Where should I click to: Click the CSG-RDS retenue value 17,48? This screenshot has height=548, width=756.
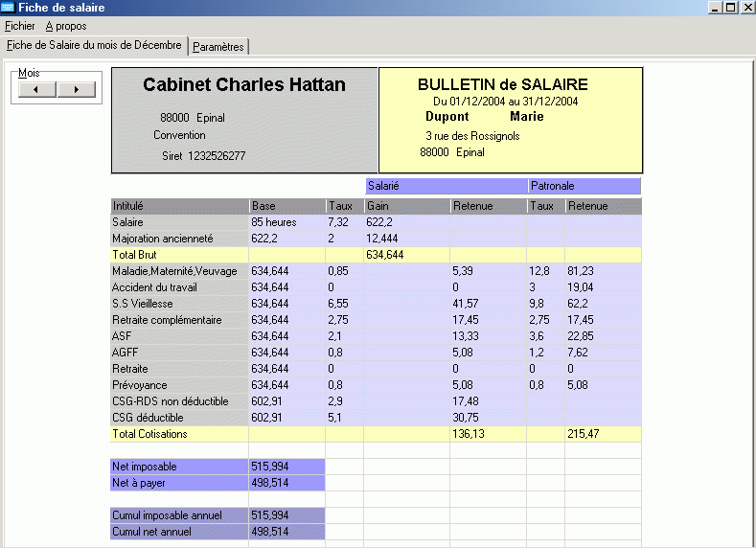(489, 401)
